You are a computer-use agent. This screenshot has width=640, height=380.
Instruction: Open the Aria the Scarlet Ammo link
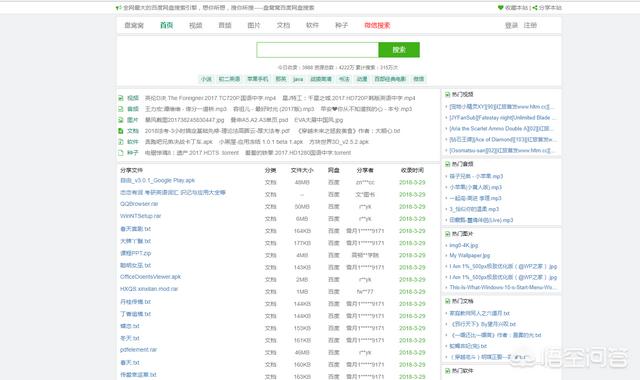(501, 129)
